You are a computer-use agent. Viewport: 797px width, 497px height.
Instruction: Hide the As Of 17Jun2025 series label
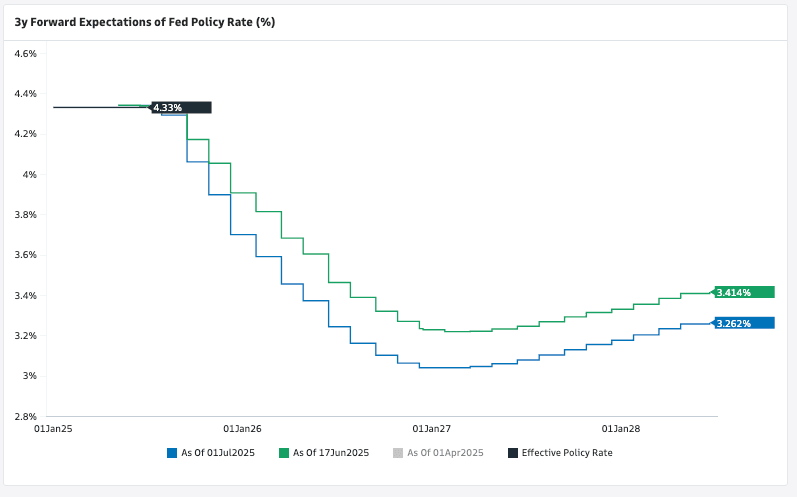[330, 453]
